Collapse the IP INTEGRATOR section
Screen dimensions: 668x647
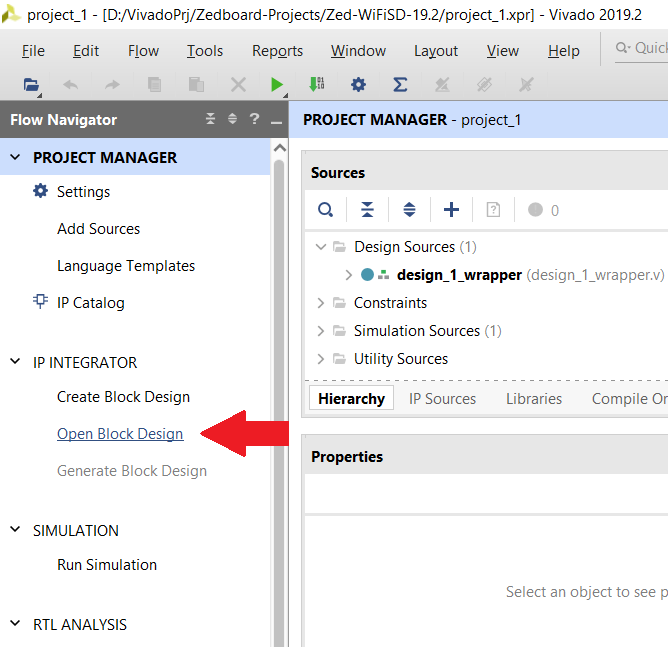[15, 362]
